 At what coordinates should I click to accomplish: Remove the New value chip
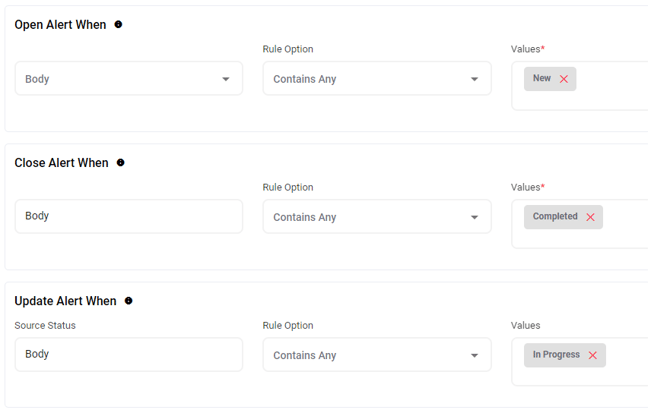(x=564, y=79)
